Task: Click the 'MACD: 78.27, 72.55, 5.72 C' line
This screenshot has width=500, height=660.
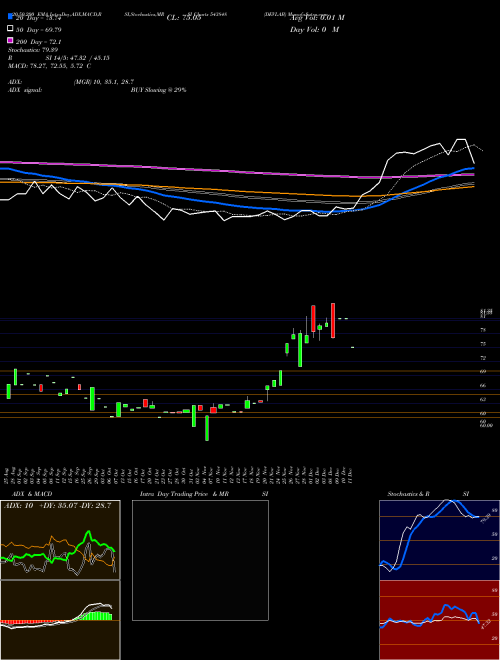Action: [x=50, y=66]
